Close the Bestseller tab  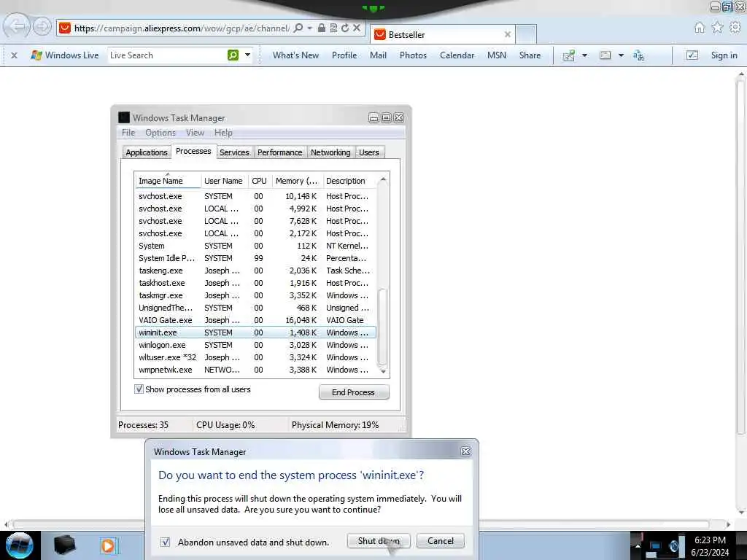[x=508, y=34]
